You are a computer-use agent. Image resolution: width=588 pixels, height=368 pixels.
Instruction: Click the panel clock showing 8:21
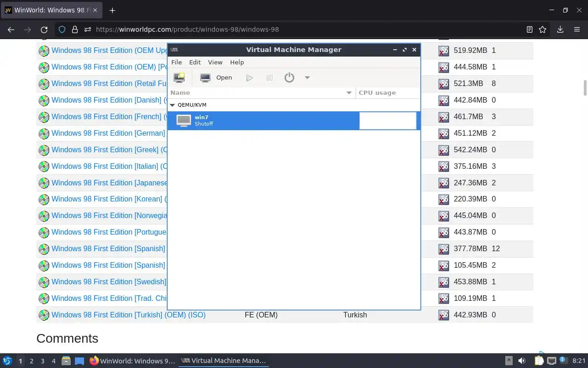[579, 361]
